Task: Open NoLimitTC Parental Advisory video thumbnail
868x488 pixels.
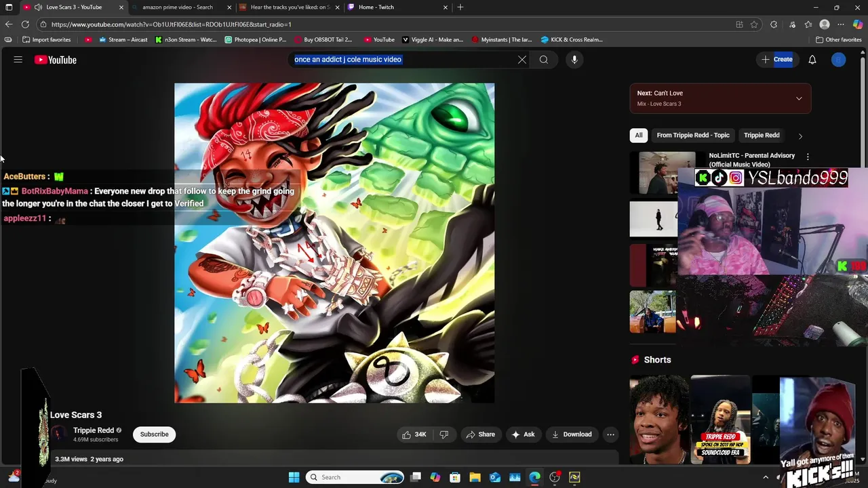Action: click(x=654, y=174)
